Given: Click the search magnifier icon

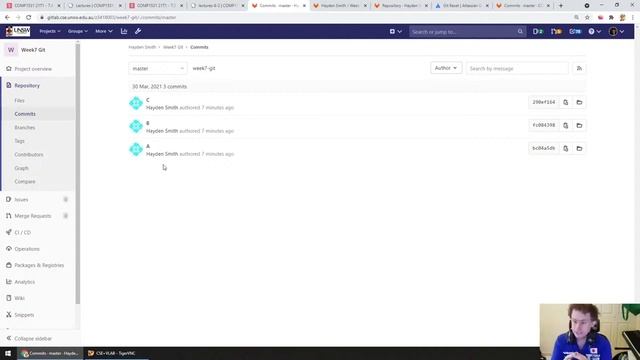Looking at the screenshot, I should click(520, 31).
